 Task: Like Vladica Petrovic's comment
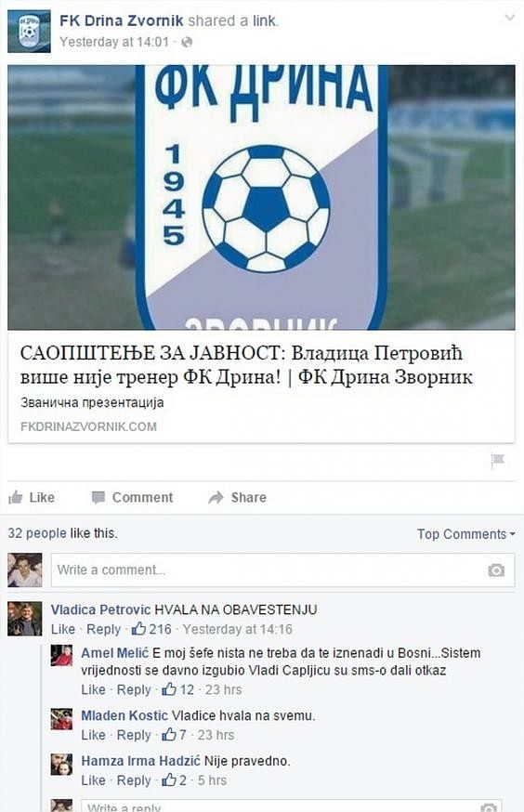62,629
